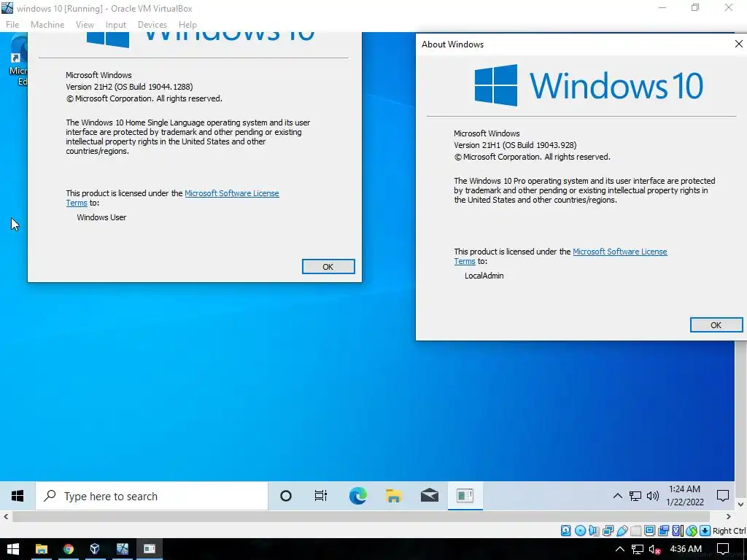Image resolution: width=747 pixels, height=560 pixels.
Task: Click the 'Version 21H2 (OS Build 19044.1288)' text
Action: click(x=129, y=87)
